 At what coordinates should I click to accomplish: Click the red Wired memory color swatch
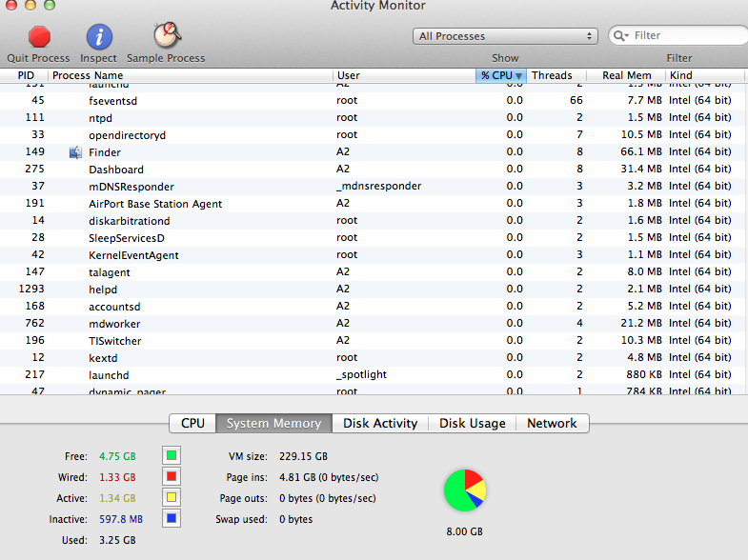(172, 476)
